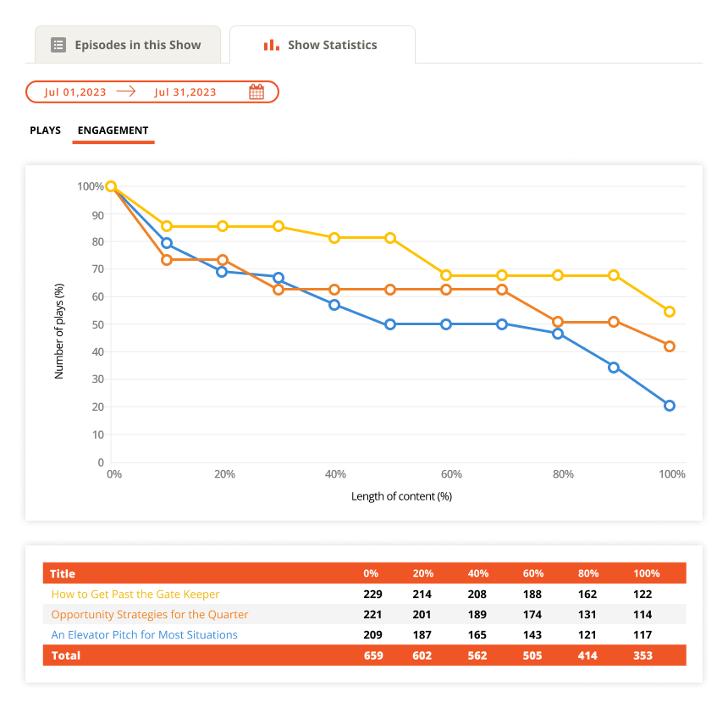The image size is (728, 708).
Task: Click the Show Statistics bar chart icon
Action: click(x=271, y=45)
